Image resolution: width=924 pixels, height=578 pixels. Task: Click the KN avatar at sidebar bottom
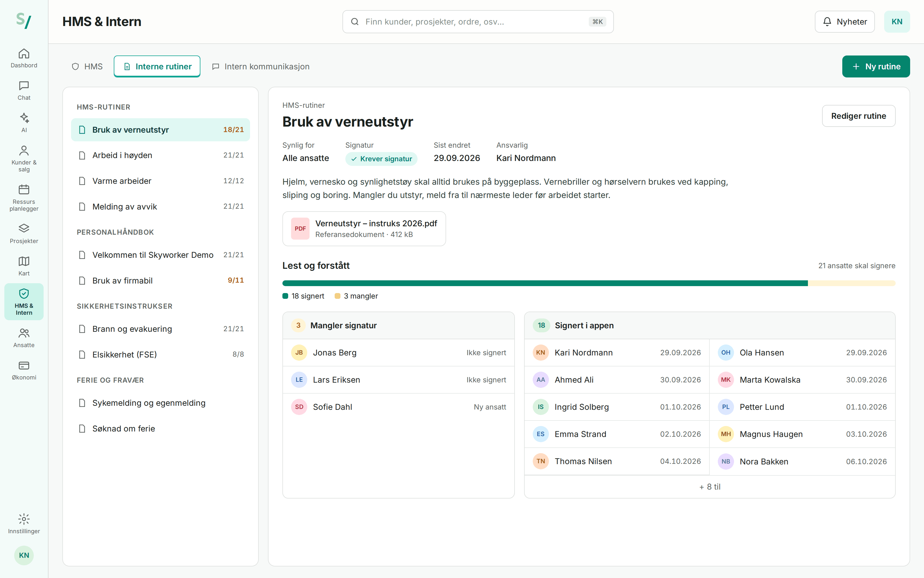click(24, 555)
